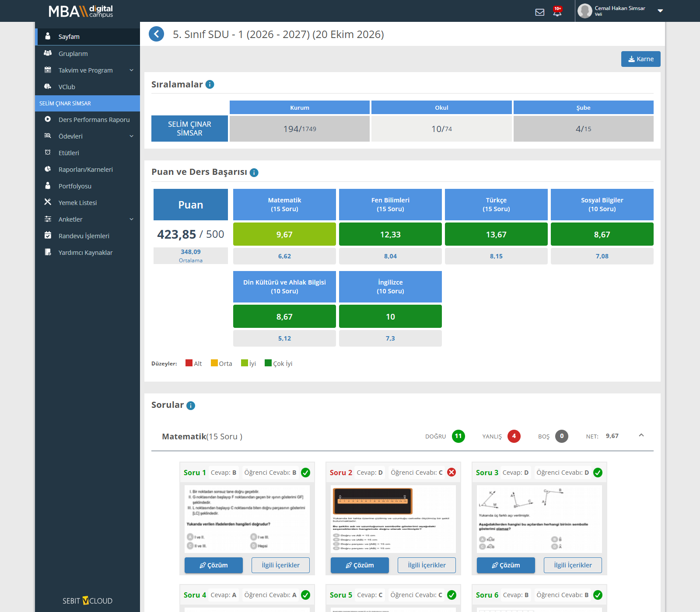Collapse the Matematik questions section chevron
Image resolution: width=700 pixels, height=612 pixels.
coord(641,435)
